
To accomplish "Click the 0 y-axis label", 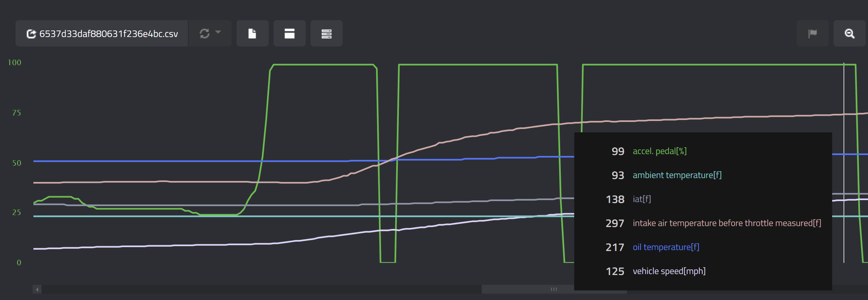I will [19, 263].
